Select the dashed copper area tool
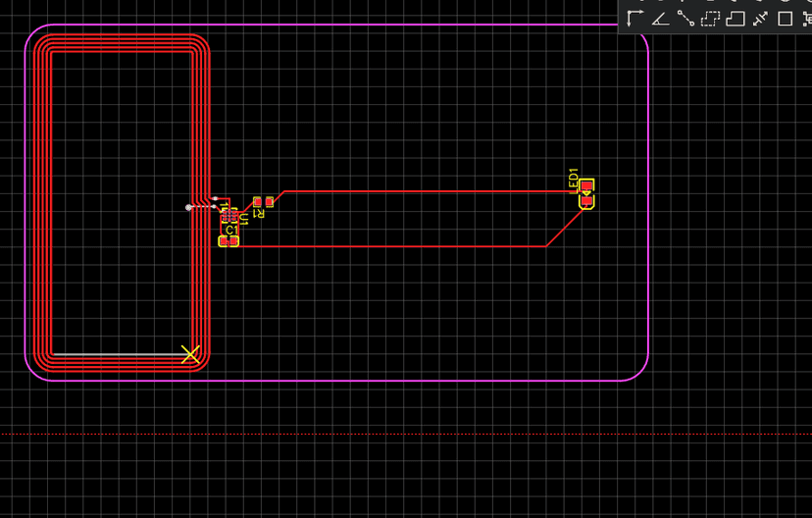This screenshot has width=812, height=518. click(710, 19)
